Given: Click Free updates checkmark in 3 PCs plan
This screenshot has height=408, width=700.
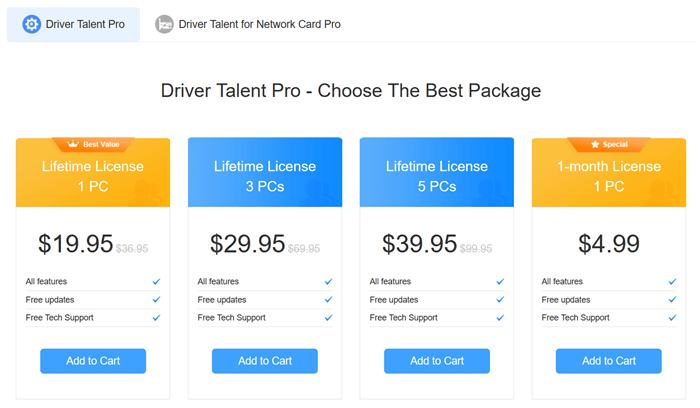Looking at the screenshot, I should point(329,300).
